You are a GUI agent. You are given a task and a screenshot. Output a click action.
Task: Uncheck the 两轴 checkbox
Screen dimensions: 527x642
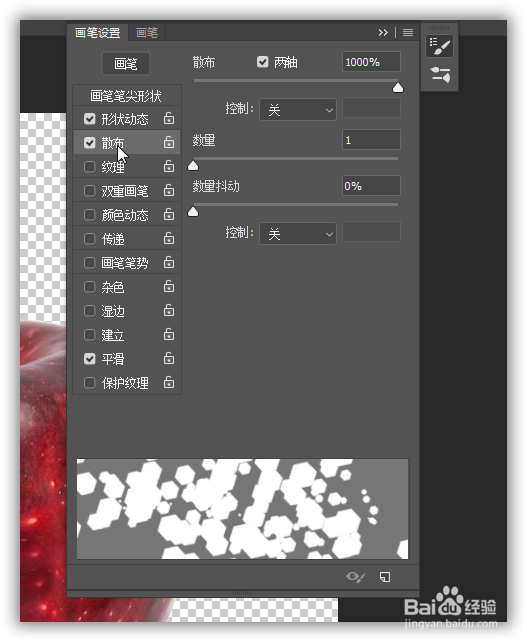click(262, 62)
